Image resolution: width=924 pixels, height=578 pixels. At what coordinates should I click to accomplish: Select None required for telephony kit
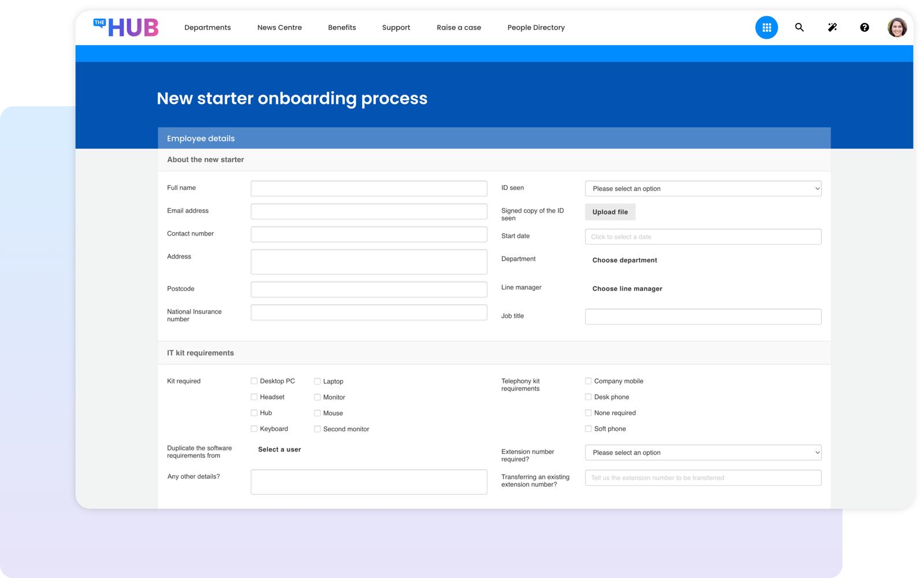pos(588,413)
